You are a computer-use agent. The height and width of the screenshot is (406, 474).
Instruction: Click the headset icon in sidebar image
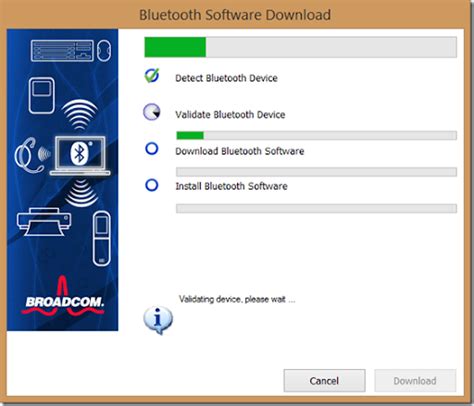pyautogui.click(x=29, y=155)
